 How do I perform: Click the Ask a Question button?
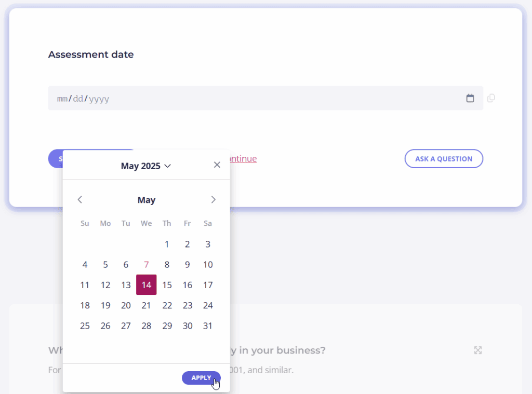pos(444,159)
